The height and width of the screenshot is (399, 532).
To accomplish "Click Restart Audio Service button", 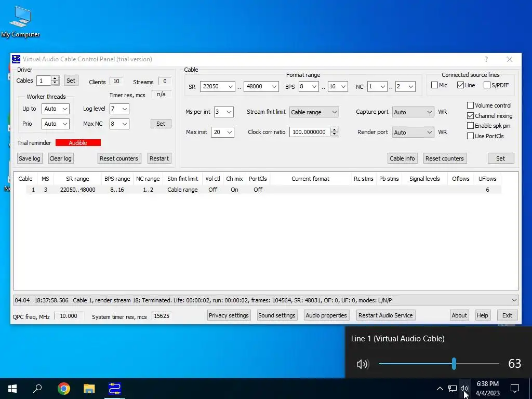I will [x=385, y=315].
